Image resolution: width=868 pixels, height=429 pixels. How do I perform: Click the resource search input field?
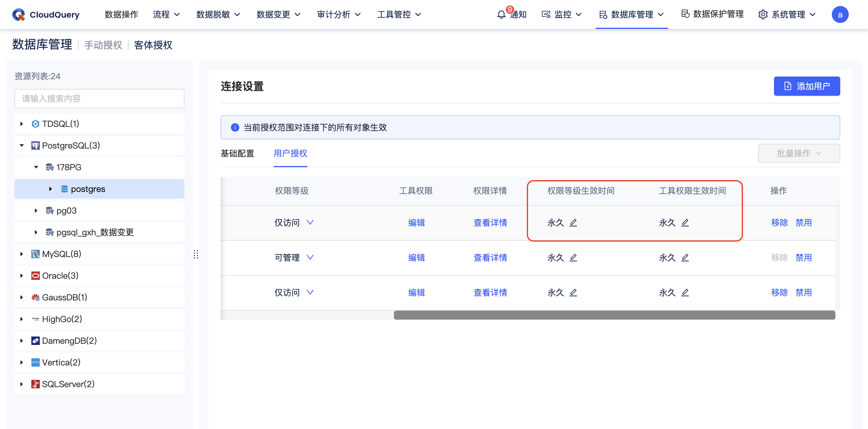tap(99, 98)
